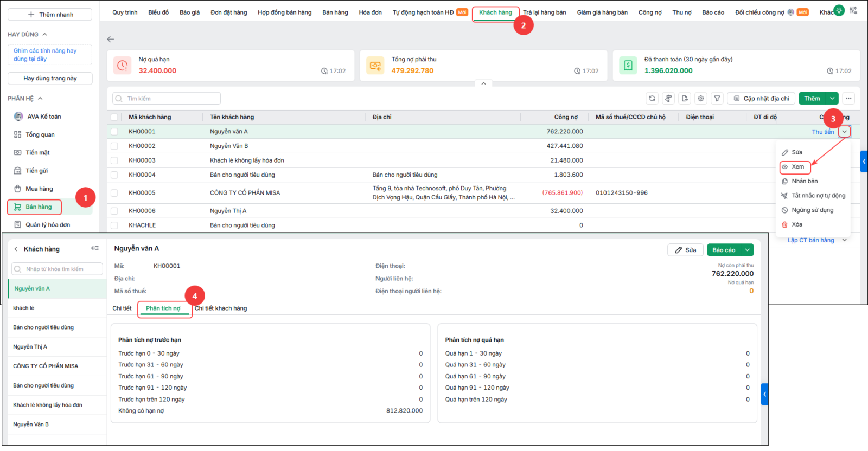Toggle the select-all checkbox in the table header
This screenshot has height=451, width=868.
click(114, 117)
